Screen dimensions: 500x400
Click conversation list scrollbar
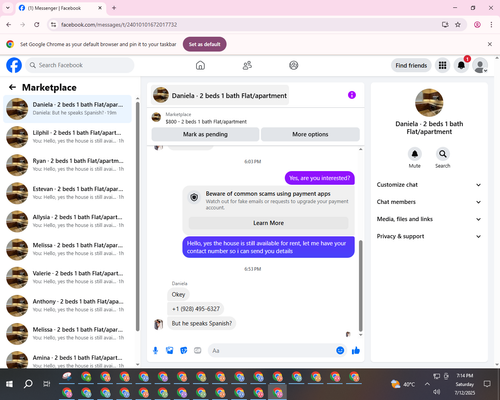pyautogui.click(x=138, y=217)
